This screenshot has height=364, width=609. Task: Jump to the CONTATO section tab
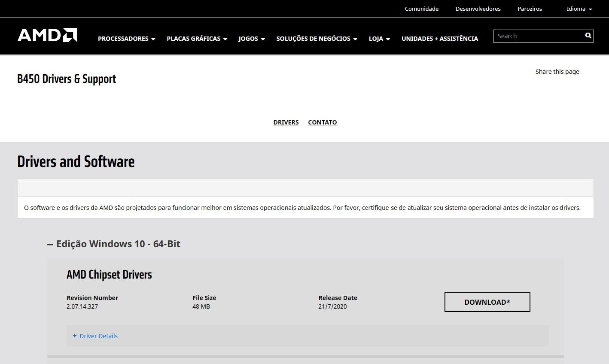(x=322, y=122)
